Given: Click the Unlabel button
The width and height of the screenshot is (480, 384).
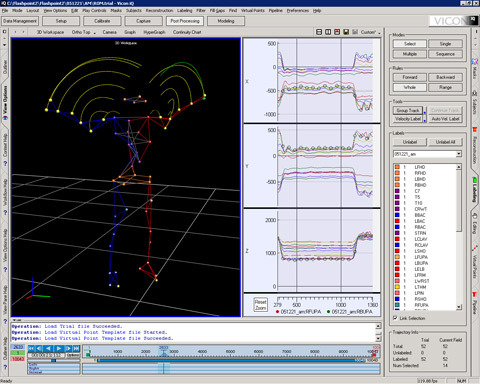Looking at the screenshot, I should 410,142.
